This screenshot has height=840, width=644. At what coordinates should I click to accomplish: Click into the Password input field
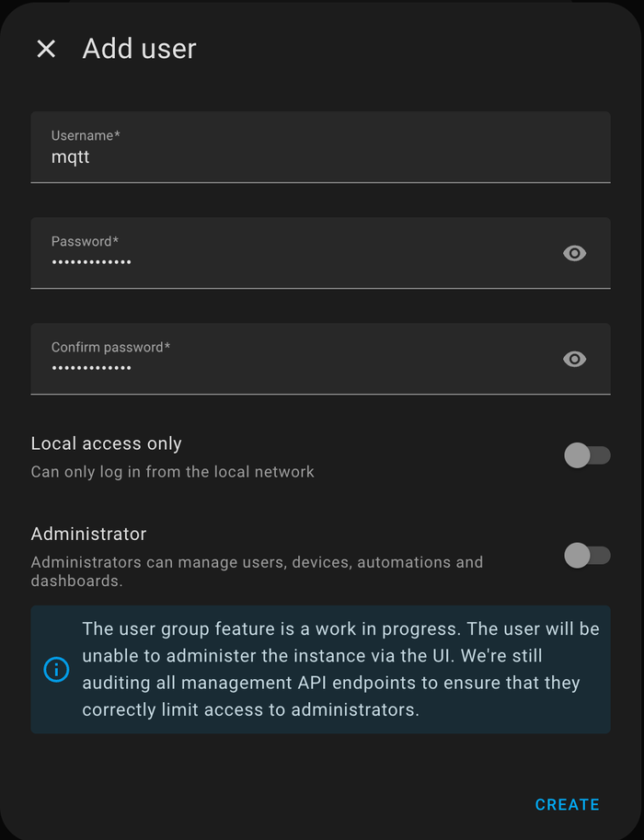pyautogui.click(x=294, y=262)
